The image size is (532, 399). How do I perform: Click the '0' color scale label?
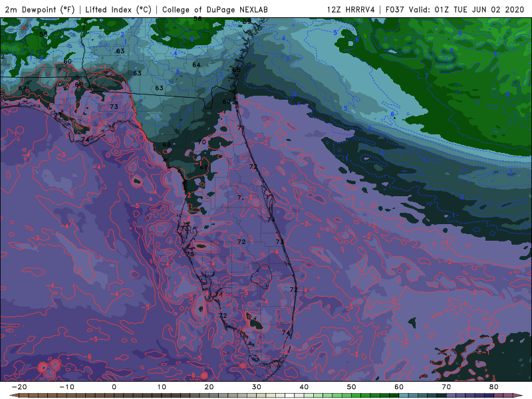114,387
